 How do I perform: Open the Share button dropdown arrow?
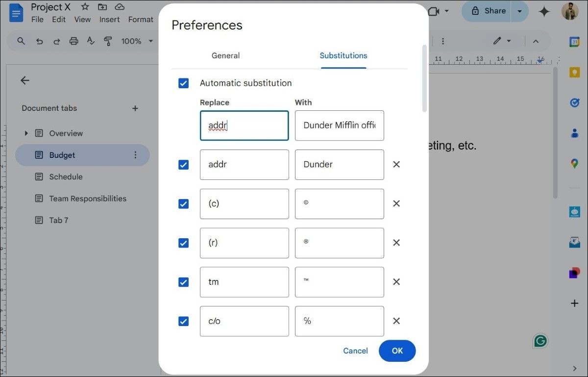tap(519, 11)
